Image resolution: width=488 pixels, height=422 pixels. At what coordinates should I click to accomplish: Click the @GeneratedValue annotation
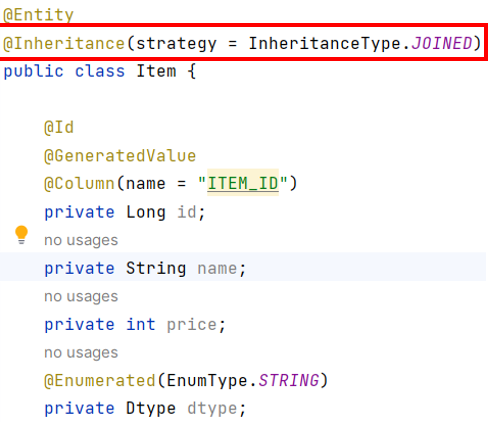[120, 156]
